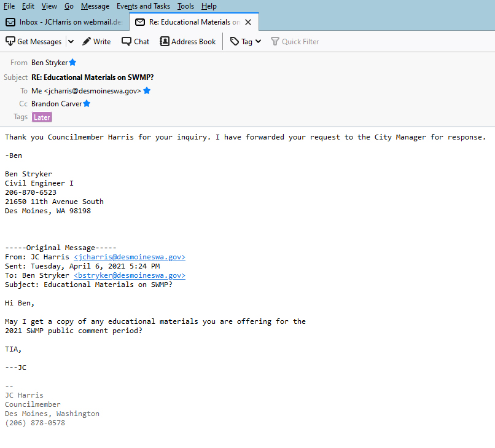
Task: Click the 'Des Moines, Washington' signature line
Action: (52, 414)
